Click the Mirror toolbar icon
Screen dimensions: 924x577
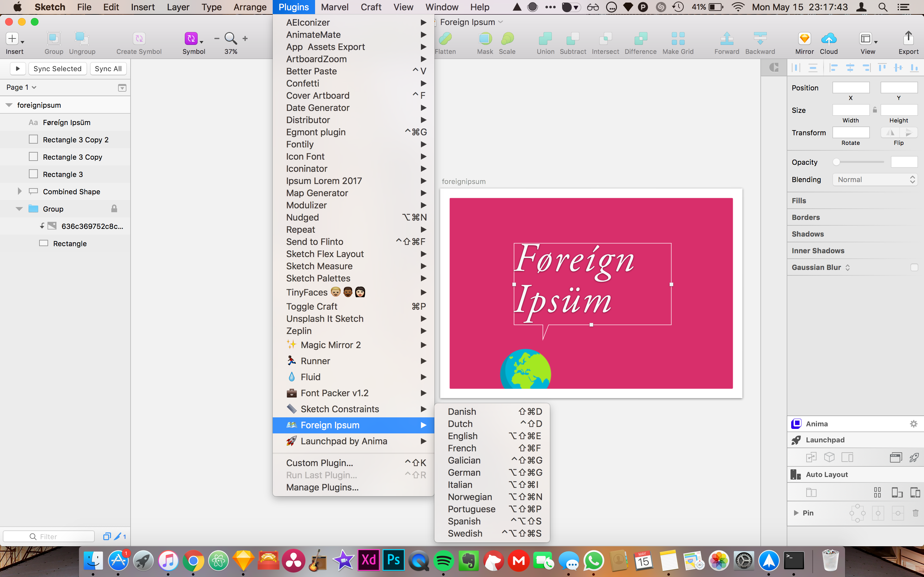tap(804, 38)
